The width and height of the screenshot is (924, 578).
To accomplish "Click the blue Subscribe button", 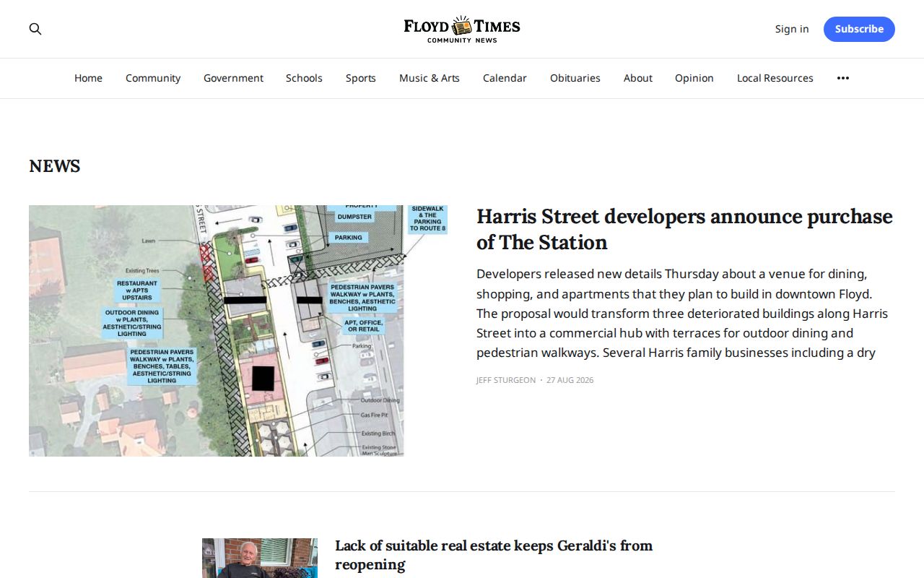I will pyautogui.click(x=859, y=29).
